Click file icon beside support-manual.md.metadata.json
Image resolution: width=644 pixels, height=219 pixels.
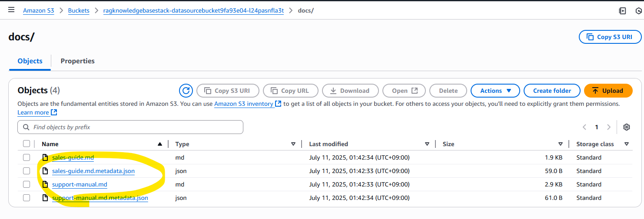coord(45,198)
